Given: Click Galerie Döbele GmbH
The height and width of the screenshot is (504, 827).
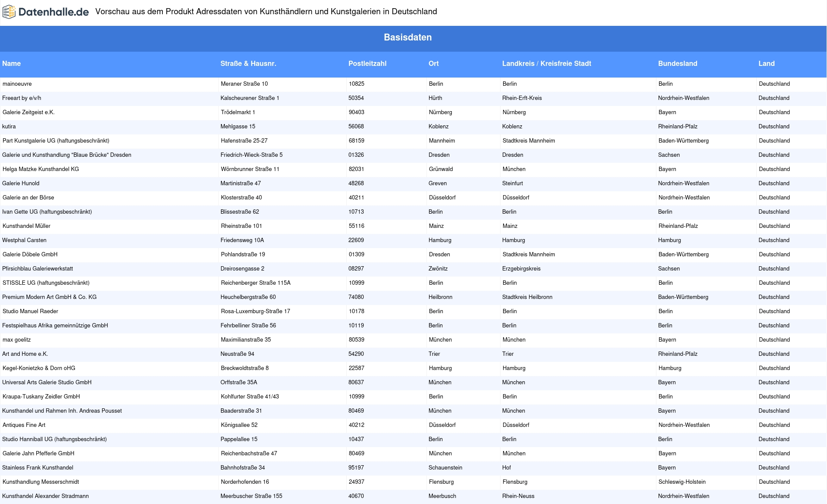Looking at the screenshot, I should click(30, 255).
